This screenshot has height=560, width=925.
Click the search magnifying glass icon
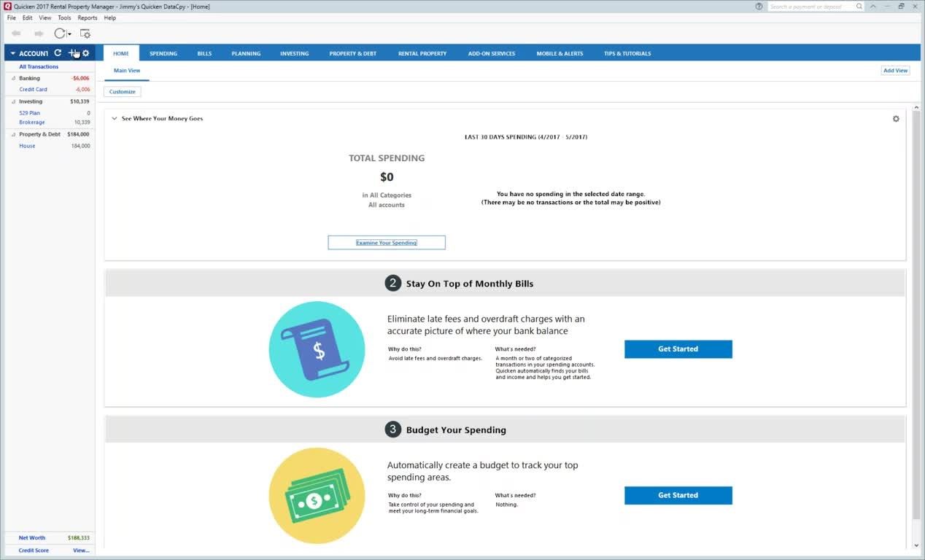859,7
